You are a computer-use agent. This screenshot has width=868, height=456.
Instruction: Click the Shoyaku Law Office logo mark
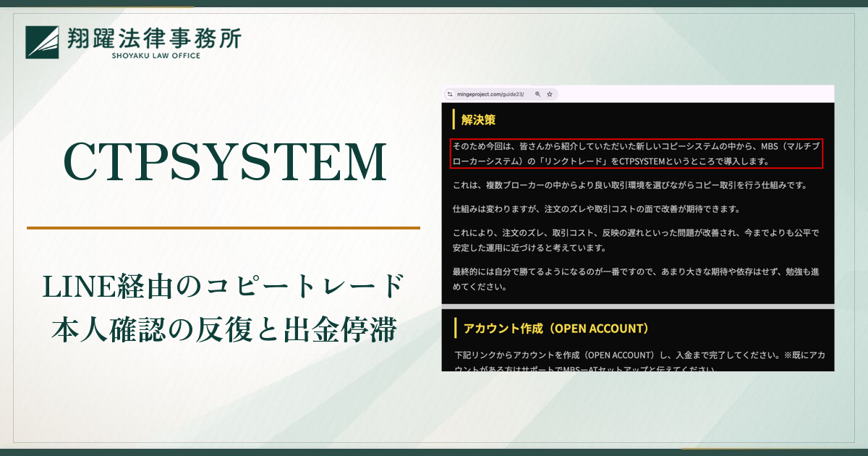(43, 42)
